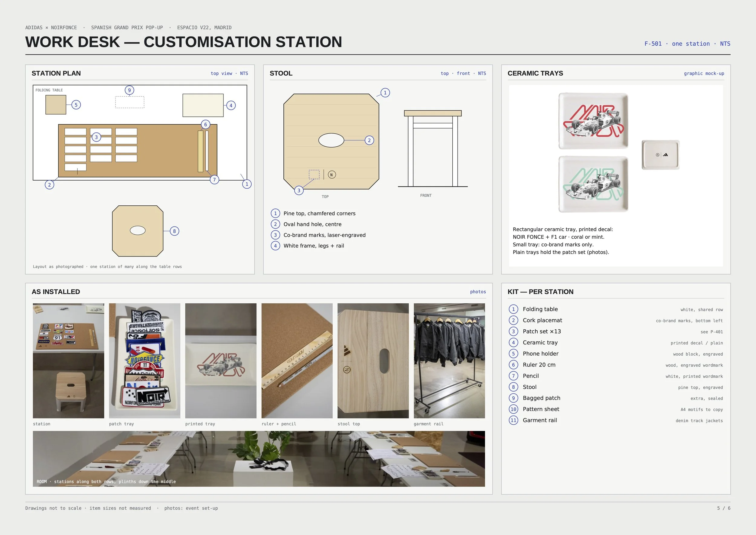Click callout 4 beside the ceramic tray
The width and height of the screenshot is (756, 535).
[231, 106]
